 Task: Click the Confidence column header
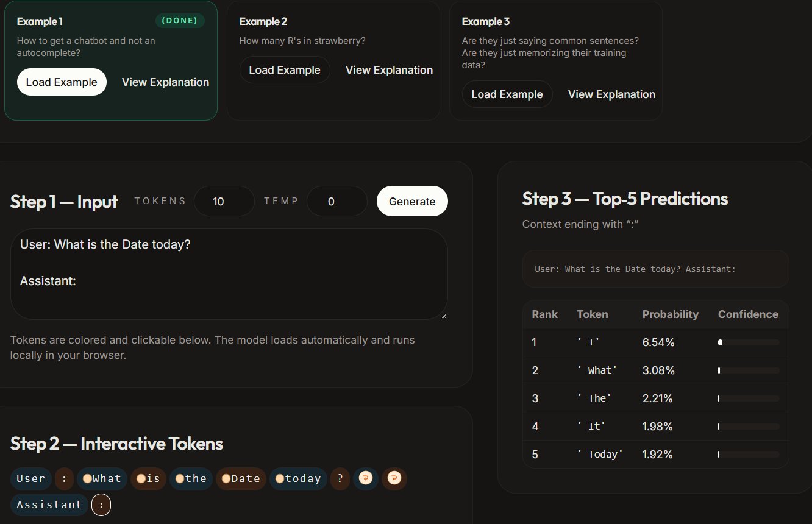(x=748, y=314)
